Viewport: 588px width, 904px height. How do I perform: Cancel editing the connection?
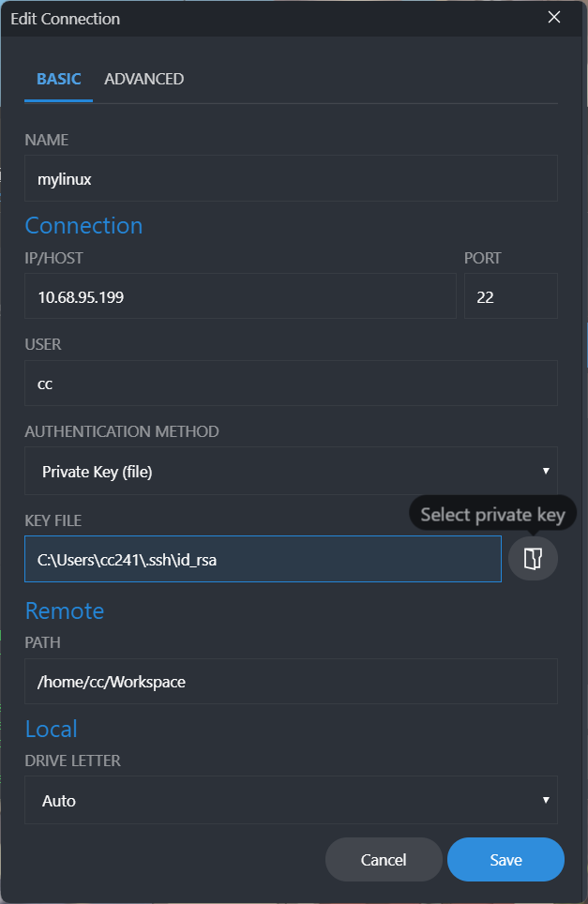coord(384,859)
